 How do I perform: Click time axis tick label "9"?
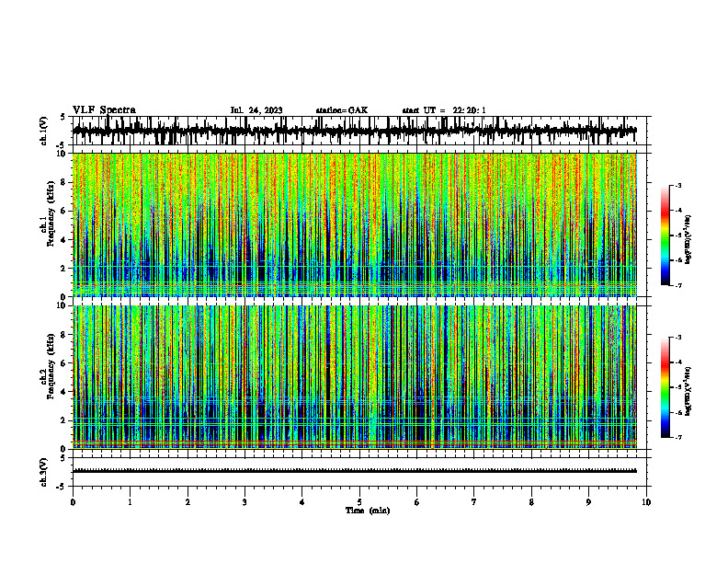pos(588,502)
